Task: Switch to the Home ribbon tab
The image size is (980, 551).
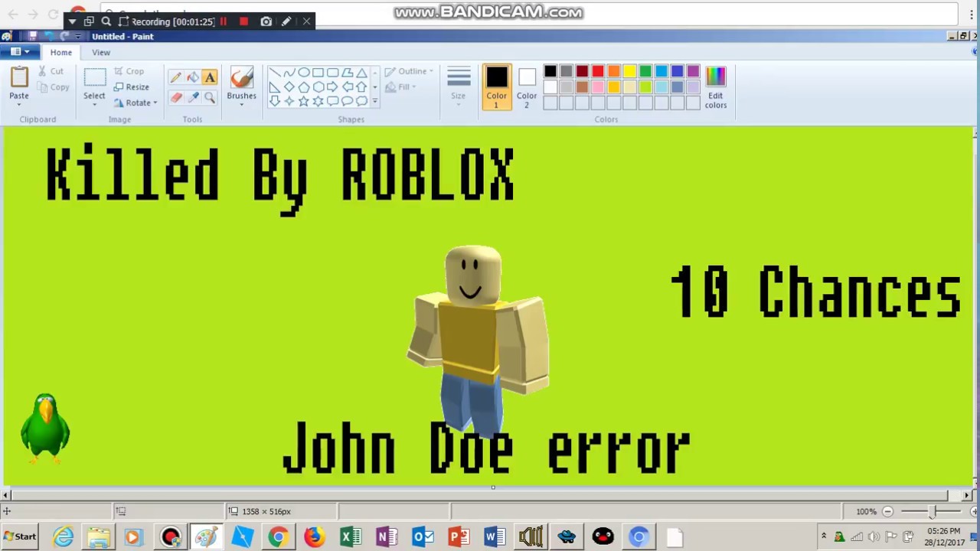Action: (61, 52)
